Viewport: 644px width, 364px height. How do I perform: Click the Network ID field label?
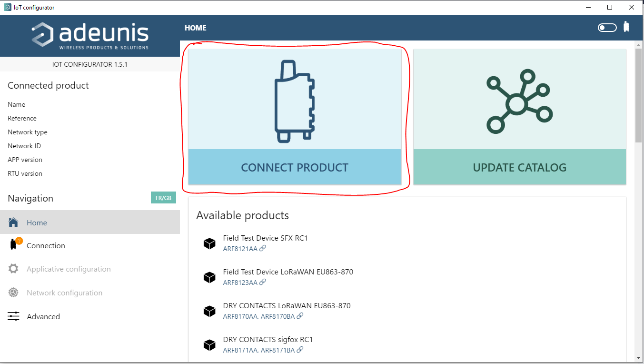(x=24, y=146)
